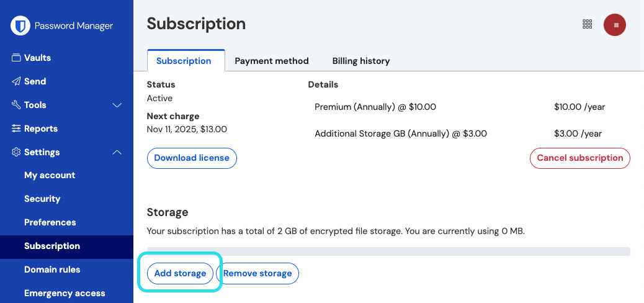
Task: Switch to the Payment method tab
Action: 272,61
